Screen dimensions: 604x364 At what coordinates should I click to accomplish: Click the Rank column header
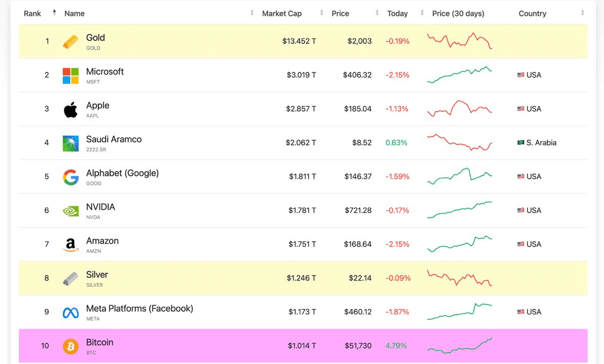coord(33,14)
